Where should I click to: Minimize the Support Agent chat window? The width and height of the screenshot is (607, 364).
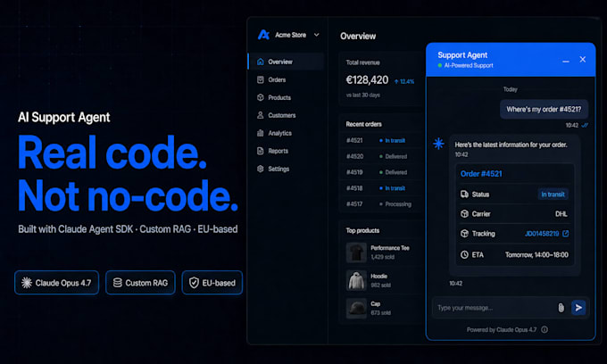click(x=566, y=61)
